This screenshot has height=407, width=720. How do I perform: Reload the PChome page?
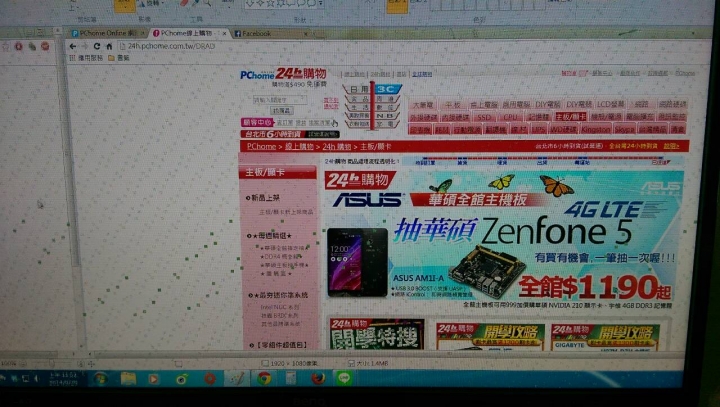96,46
